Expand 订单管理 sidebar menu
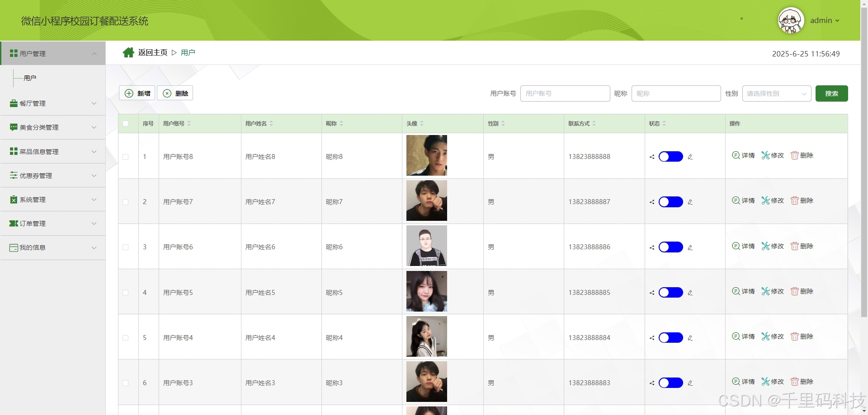This screenshot has height=415, width=868. (53, 224)
